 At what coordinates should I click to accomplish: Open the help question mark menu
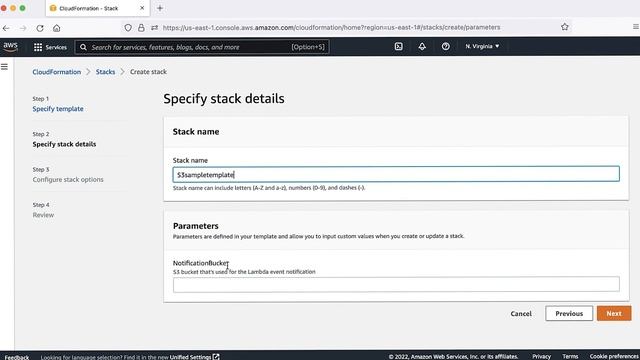pyautogui.click(x=446, y=47)
